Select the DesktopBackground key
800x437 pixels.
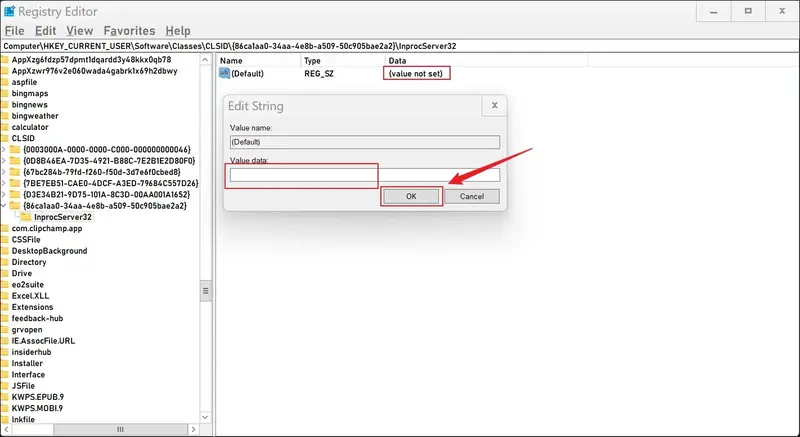(x=49, y=251)
